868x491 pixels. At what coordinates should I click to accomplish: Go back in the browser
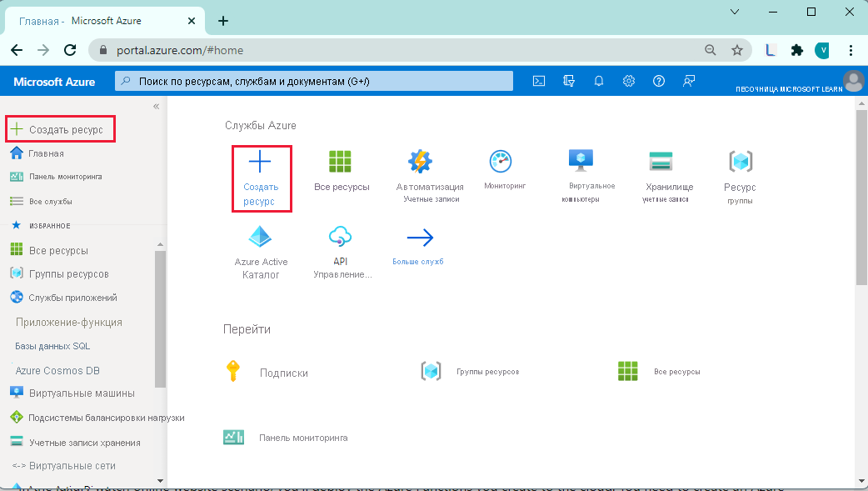17,50
